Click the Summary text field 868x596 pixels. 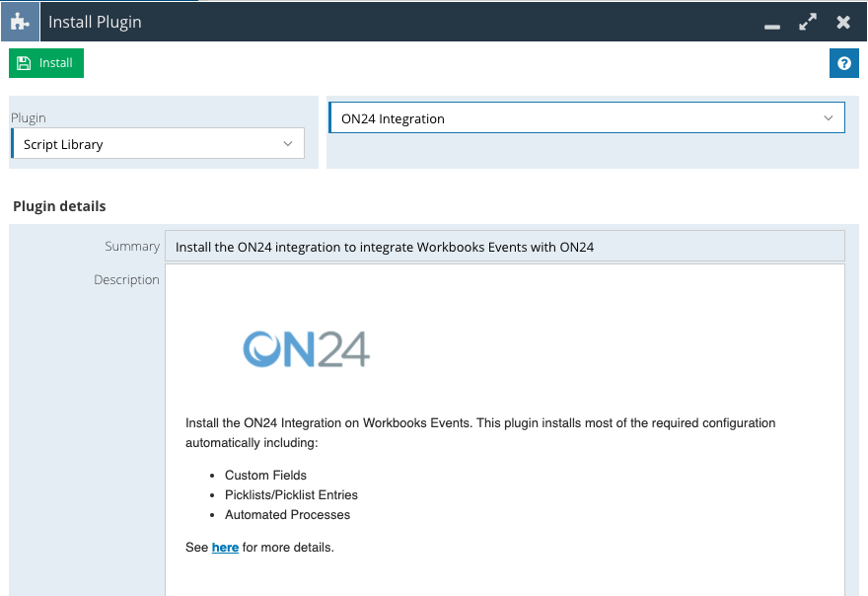(505, 246)
